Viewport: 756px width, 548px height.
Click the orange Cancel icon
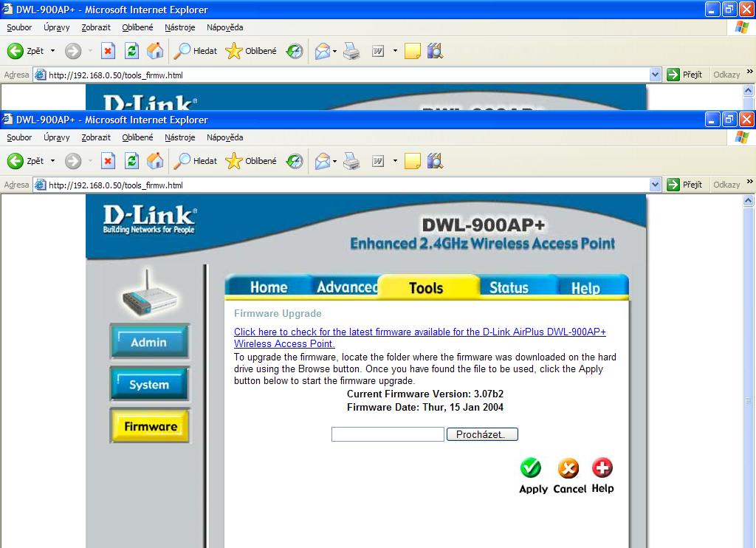tap(568, 467)
